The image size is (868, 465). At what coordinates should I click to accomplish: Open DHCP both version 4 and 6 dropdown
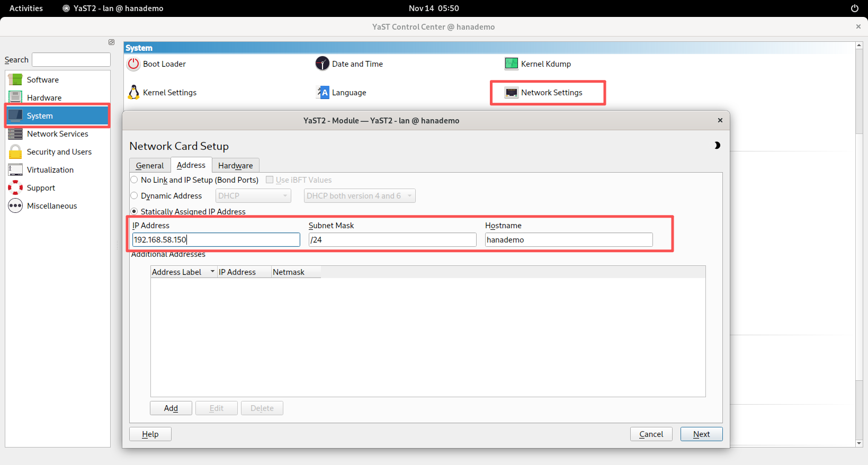click(360, 196)
